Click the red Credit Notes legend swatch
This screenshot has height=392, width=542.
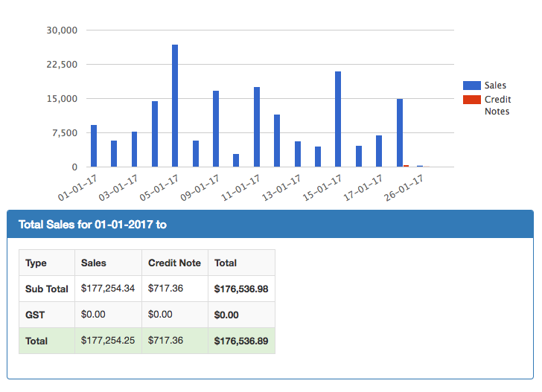pyautogui.click(x=471, y=99)
